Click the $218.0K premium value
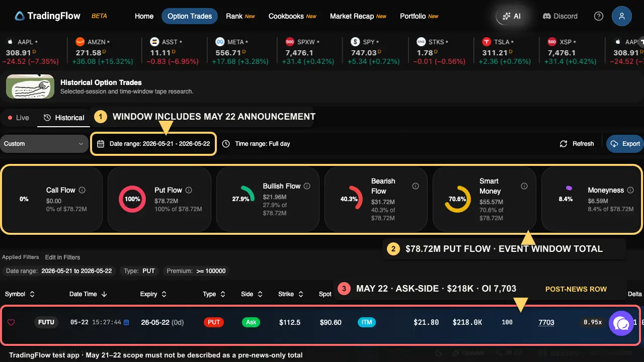The image size is (644, 362). [x=467, y=322]
